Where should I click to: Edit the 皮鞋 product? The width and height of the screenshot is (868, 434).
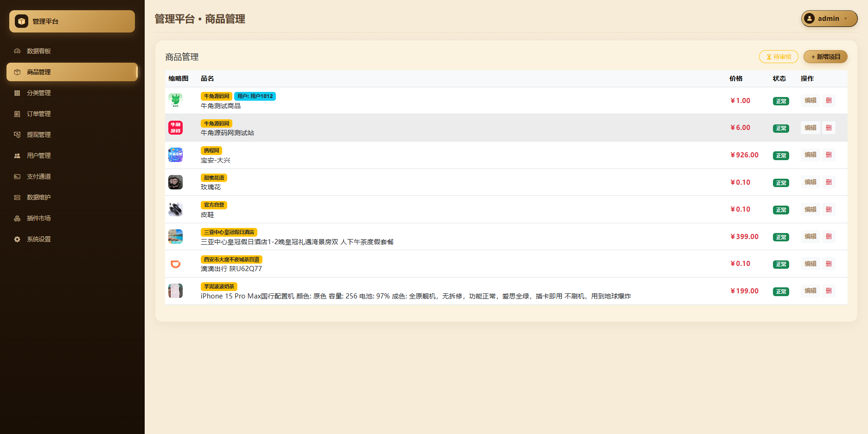pyautogui.click(x=810, y=209)
